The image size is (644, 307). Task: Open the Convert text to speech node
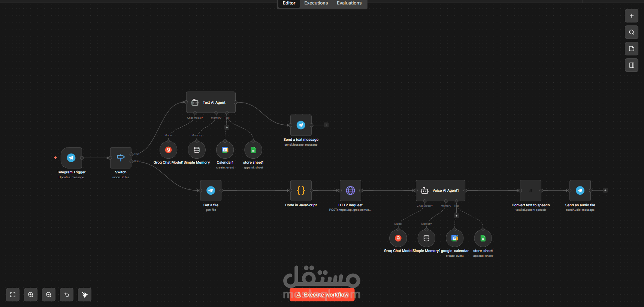[530, 191]
